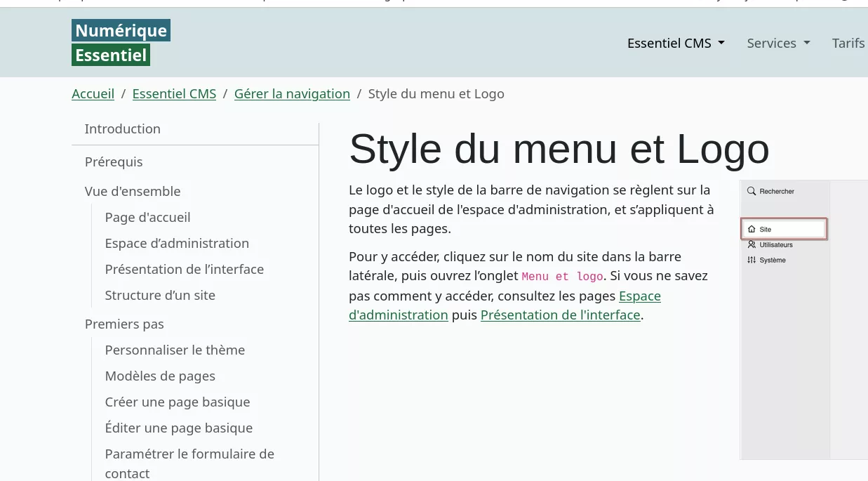
Task: Click the Site home icon in the screenshot
Action: click(x=752, y=229)
